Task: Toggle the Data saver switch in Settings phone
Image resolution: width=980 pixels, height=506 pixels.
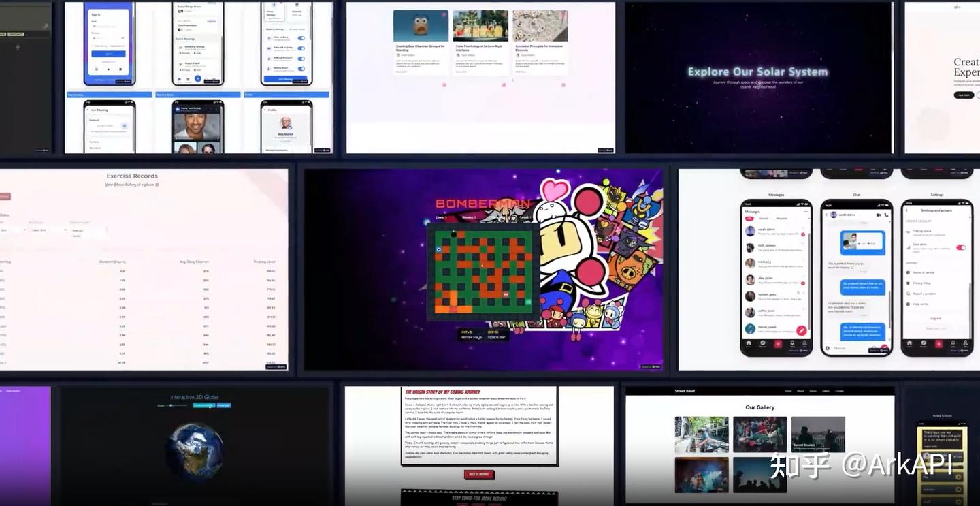Action: click(961, 247)
